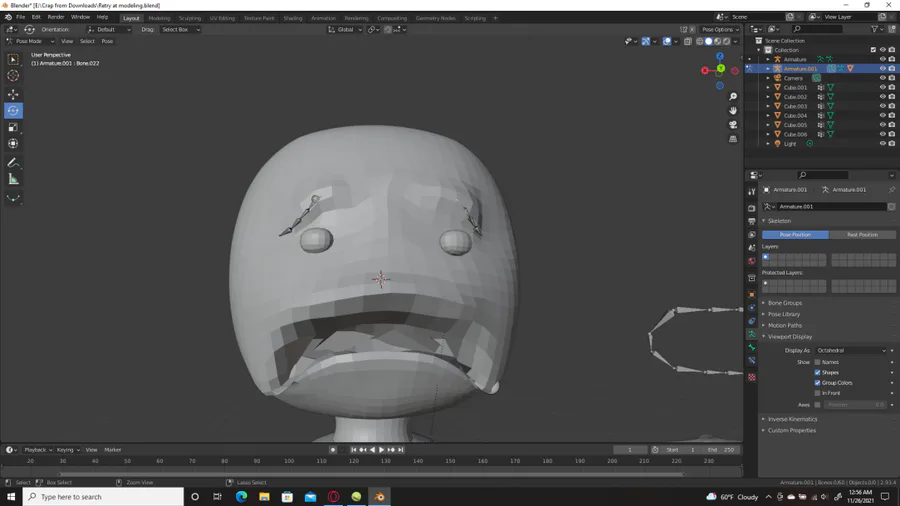Activate the Measure tool
The image size is (900, 506).
(x=13, y=179)
